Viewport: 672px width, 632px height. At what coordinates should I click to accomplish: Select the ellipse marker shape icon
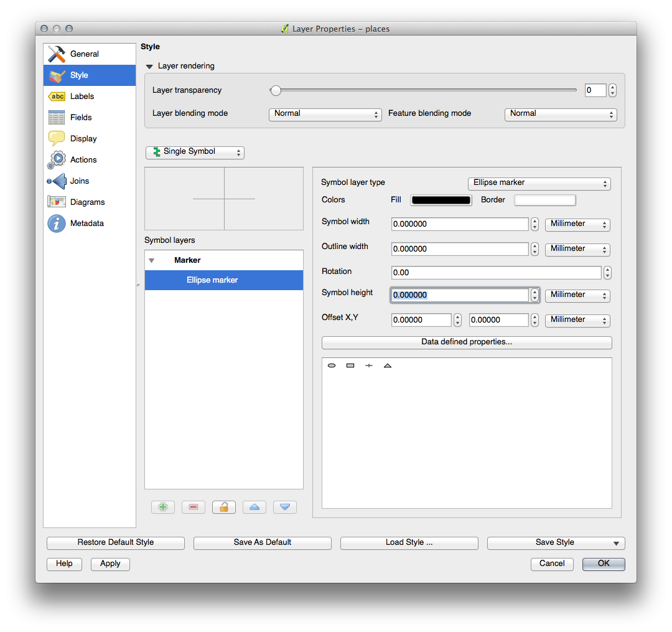point(332,366)
